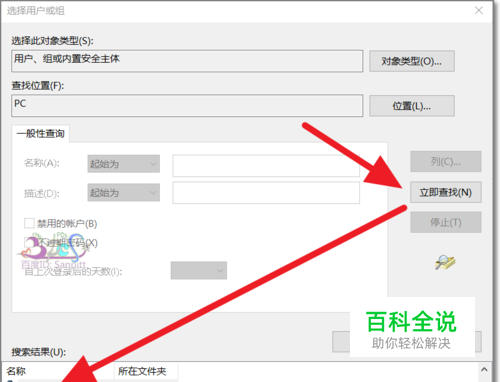Open the 名称(A) 起始为 dropdown
This screenshot has height=382, width=500.
(124, 164)
